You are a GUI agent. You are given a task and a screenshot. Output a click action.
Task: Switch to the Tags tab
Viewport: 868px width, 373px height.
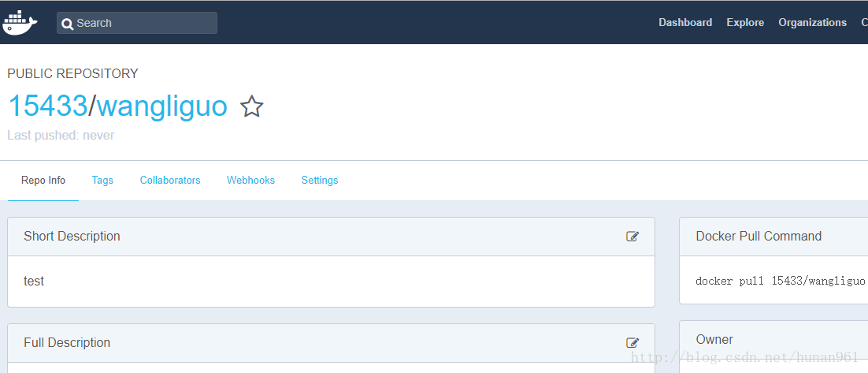pos(102,181)
